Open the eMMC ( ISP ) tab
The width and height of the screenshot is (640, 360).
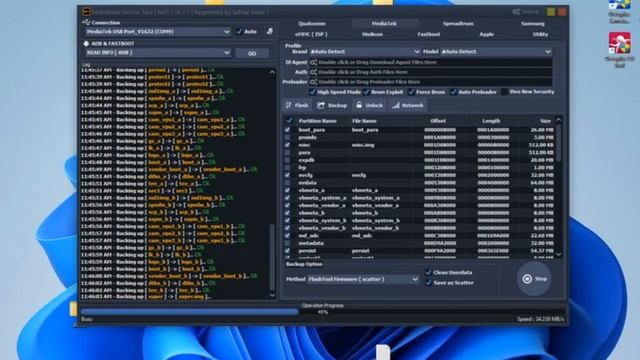coord(311,34)
